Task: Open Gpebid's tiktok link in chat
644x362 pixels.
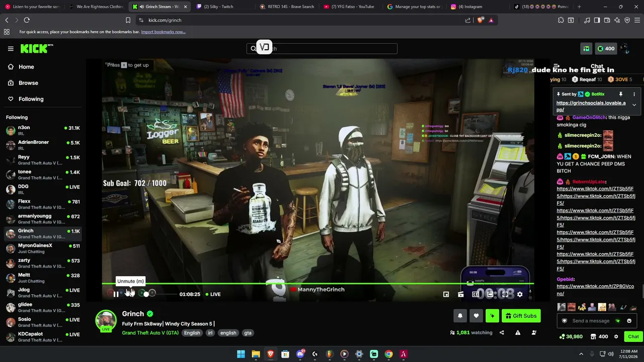Action: point(595,290)
